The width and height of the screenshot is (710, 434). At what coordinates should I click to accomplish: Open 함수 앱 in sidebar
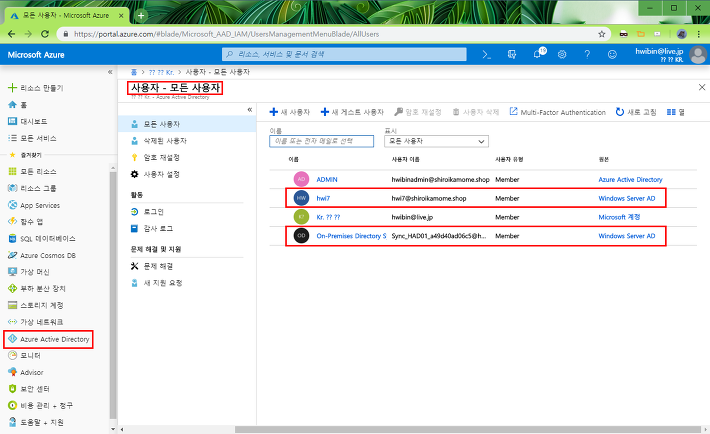[x=26, y=222]
